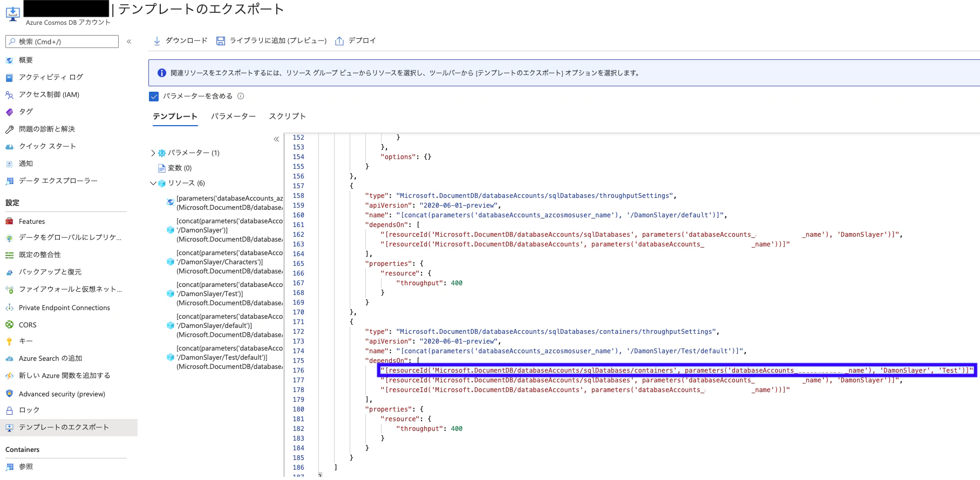Click the クイック スタート cloud icon
980x480 pixels.
coord(9,147)
